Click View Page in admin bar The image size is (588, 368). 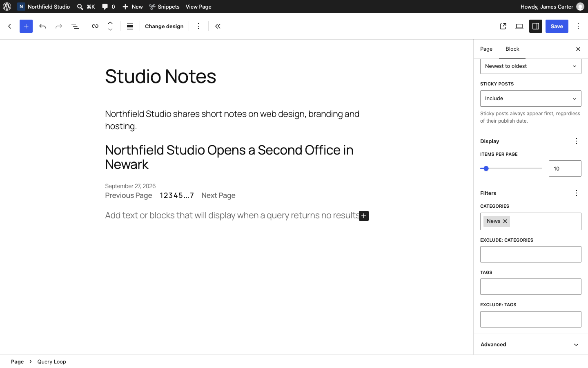198,7
